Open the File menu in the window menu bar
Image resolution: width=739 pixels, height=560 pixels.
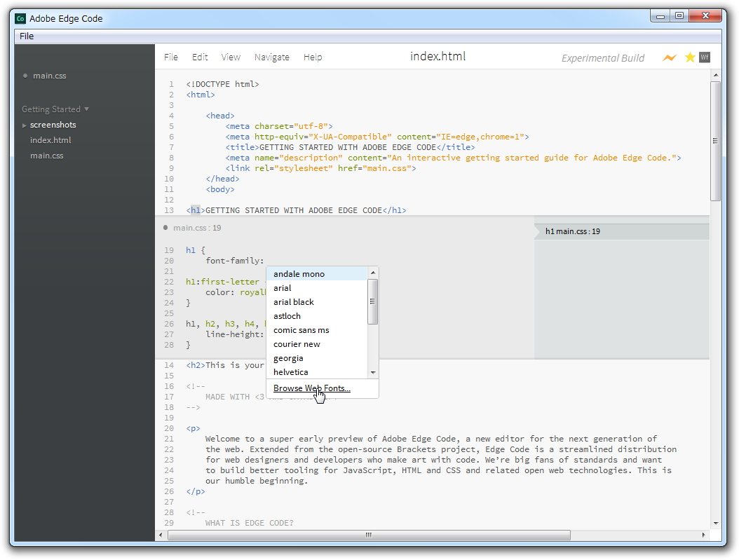coord(26,36)
